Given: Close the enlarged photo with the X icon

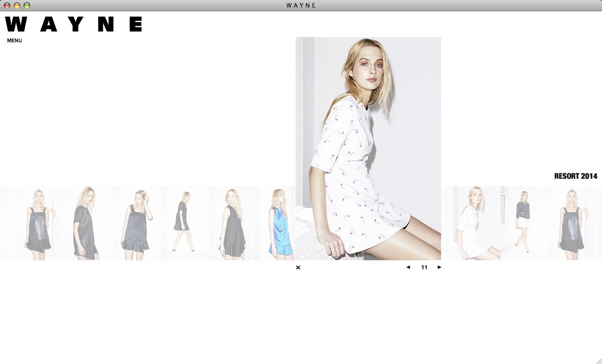Looking at the screenshot, I should pos(298,268).
